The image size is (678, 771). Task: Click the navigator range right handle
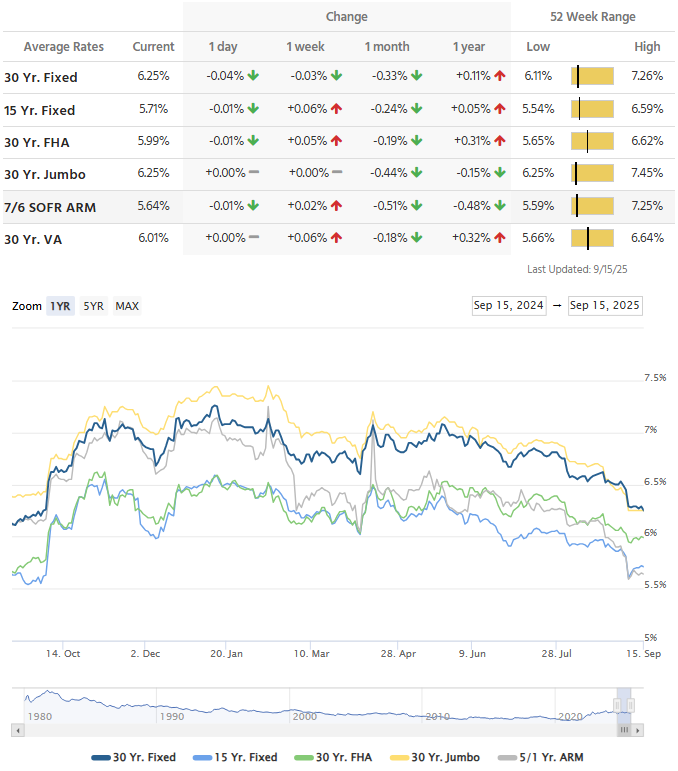631,706
